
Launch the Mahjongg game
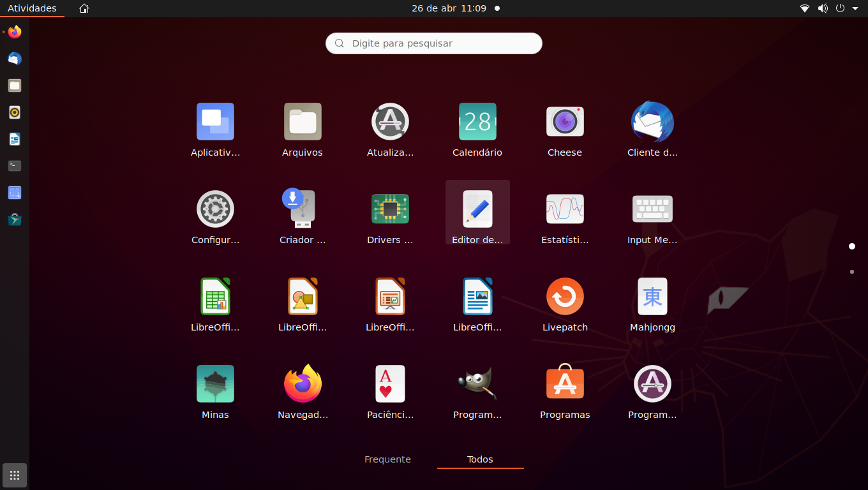point(652,296)
